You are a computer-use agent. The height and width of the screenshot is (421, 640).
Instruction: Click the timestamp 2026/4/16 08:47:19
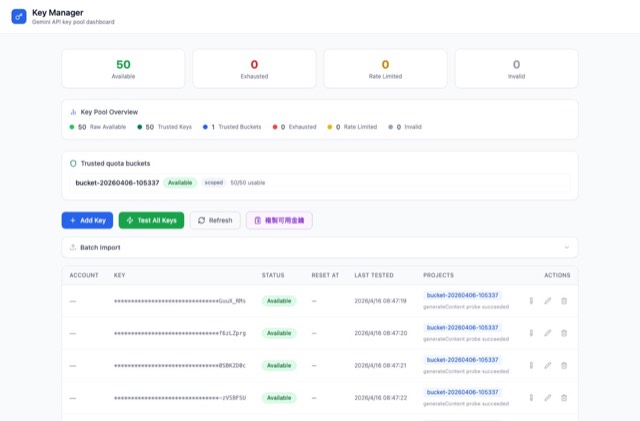coord(380,301)
